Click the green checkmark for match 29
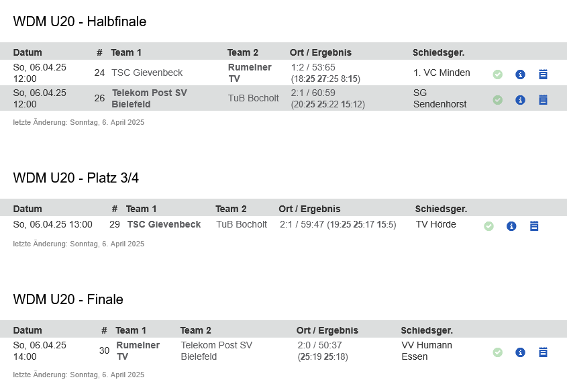This screenshot has height=392, width=567. [x=488, y=226]
